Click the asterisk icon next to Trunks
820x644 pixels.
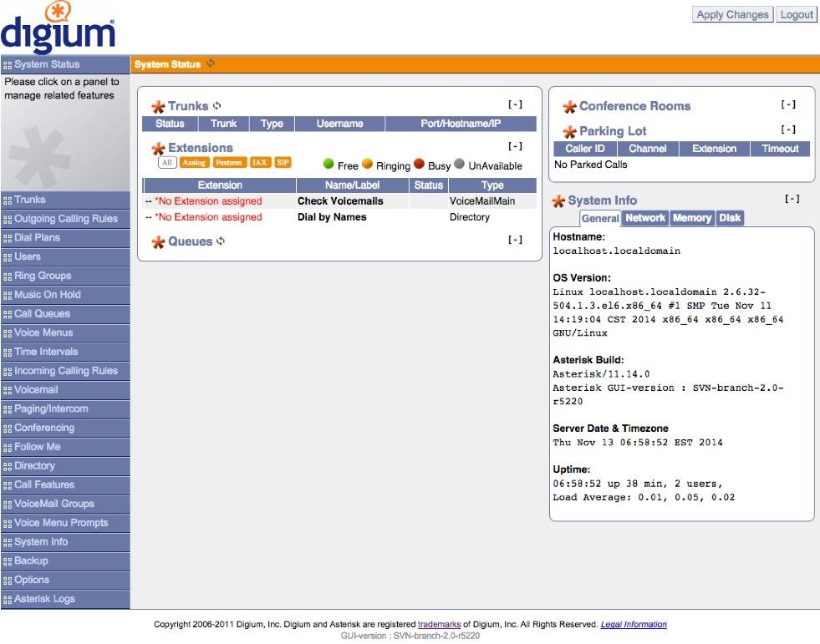click(158, 107)
